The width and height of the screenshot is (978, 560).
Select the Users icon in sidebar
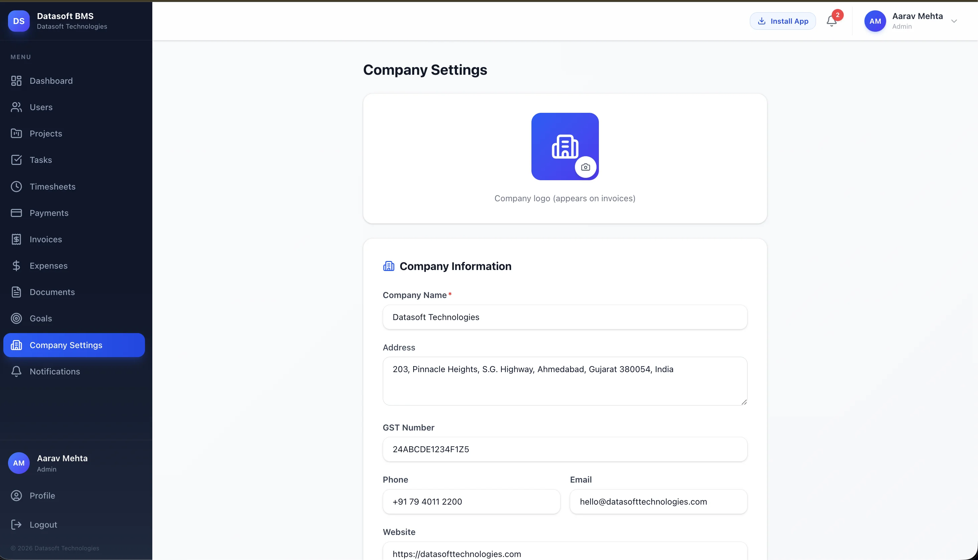[x=16, y=107]
